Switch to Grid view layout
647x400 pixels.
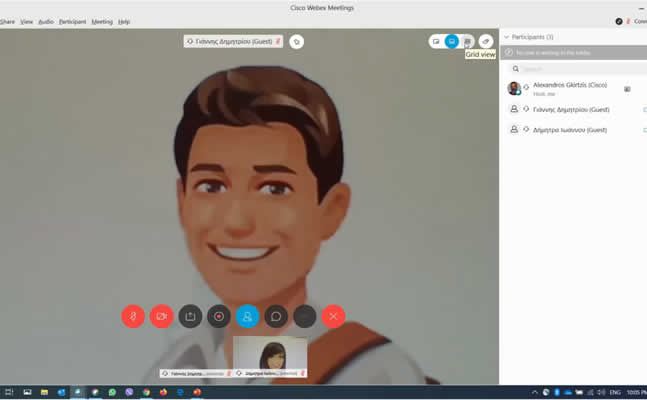pos(467,41)
